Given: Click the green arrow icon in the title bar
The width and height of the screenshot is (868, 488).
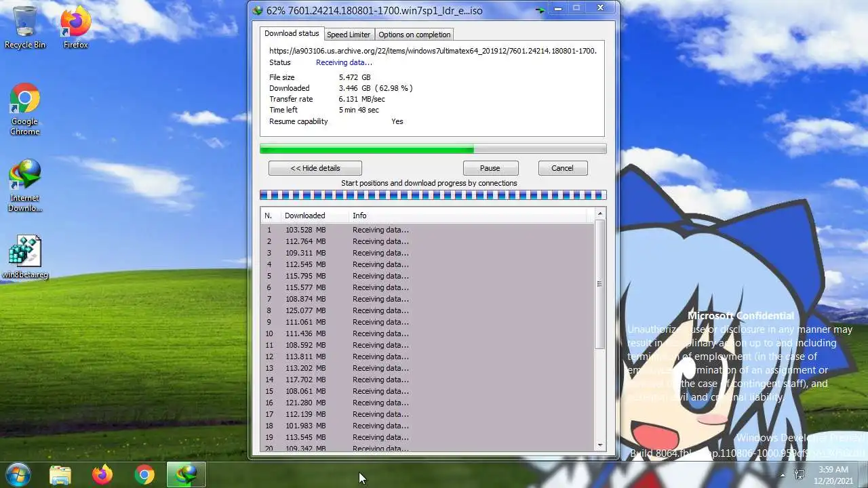Looking at the screenshot, I should click(x=540, y=10).
